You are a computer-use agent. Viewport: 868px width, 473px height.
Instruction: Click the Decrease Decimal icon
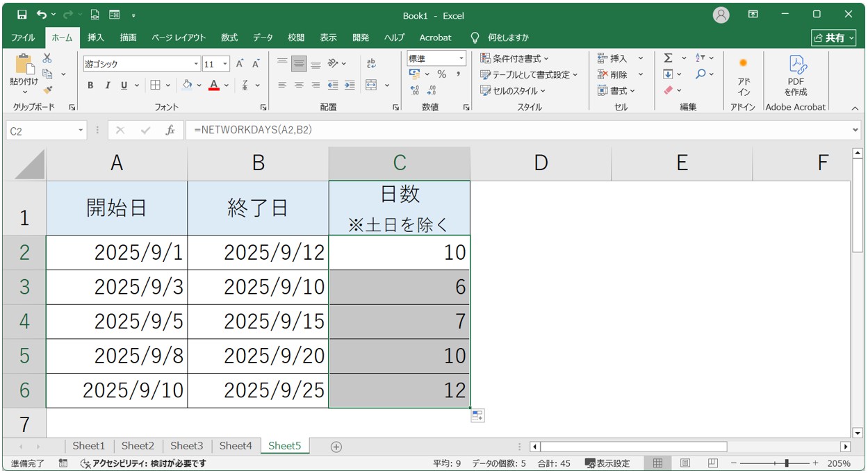432,90
